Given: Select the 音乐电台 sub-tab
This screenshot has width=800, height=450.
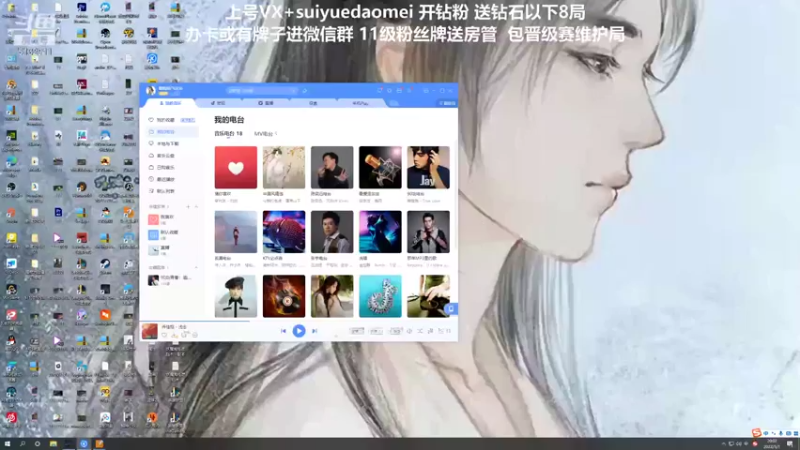Looking at the screenshot, I should [228, 134].
